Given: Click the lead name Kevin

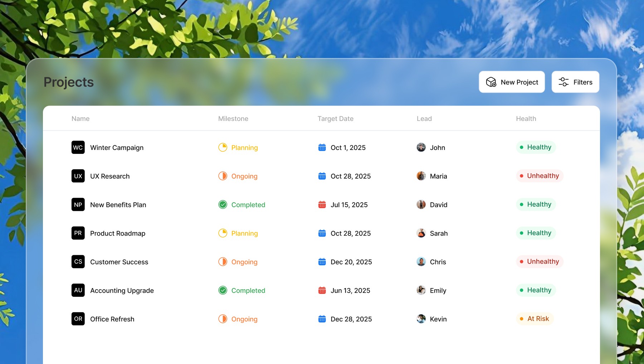Looking at the screenshot, I should [438, 319].
